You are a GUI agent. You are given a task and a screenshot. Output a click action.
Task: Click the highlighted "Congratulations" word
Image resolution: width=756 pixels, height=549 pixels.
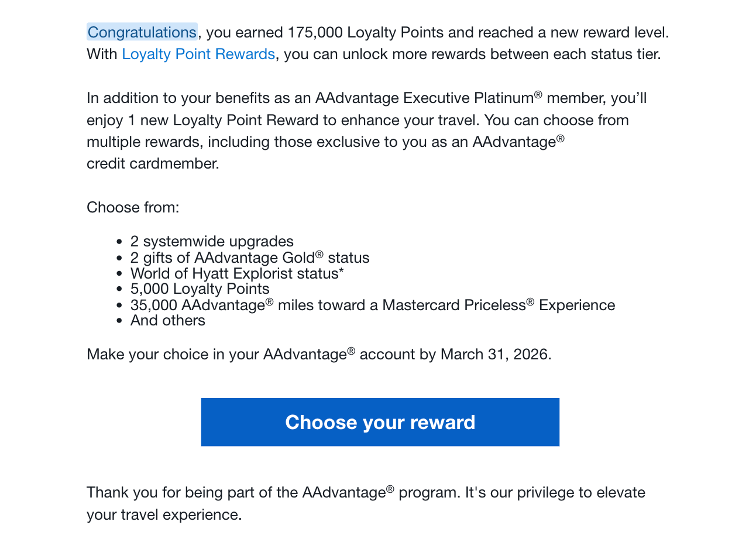(x=142, y=32)
